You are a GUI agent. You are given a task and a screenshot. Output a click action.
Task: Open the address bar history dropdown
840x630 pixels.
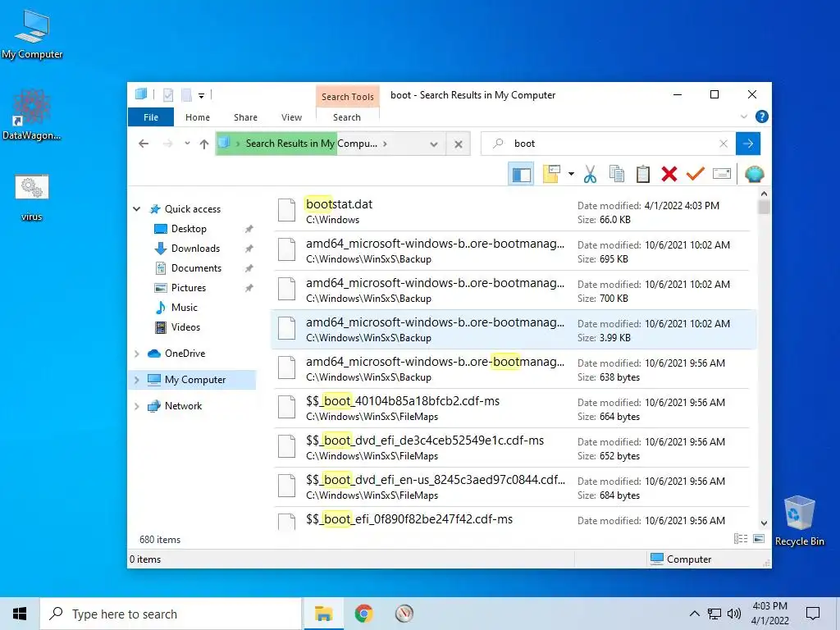[434, 144]
